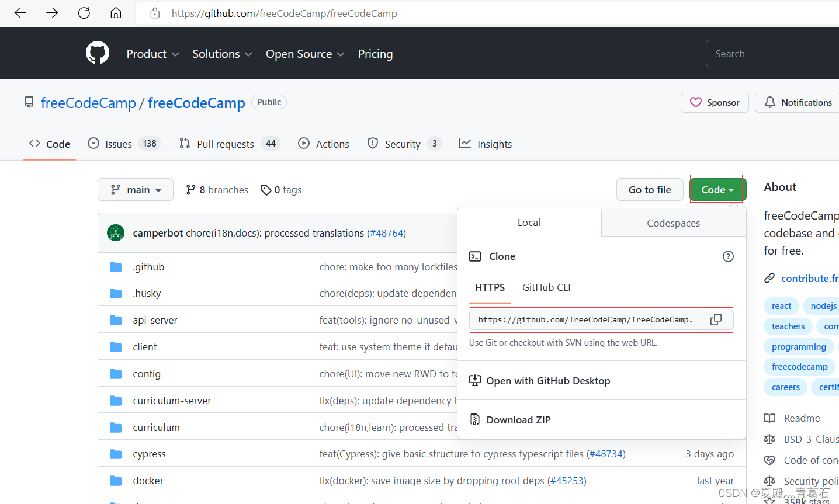
Task: Go back with browser back arrow
Action: coord(20,13)
